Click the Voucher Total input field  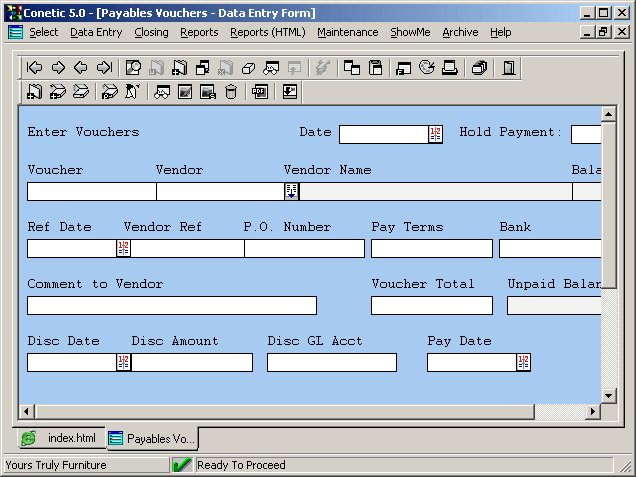[x=431, y=305]
